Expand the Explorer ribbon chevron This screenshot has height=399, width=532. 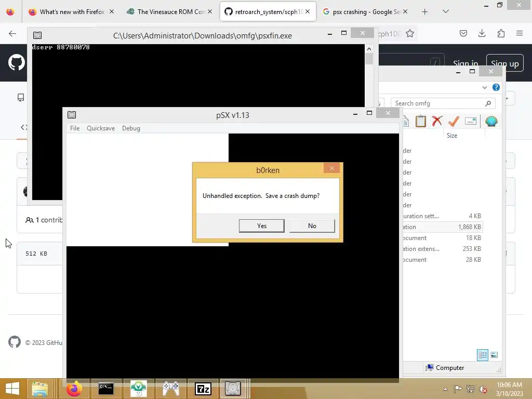coord(485,87)
